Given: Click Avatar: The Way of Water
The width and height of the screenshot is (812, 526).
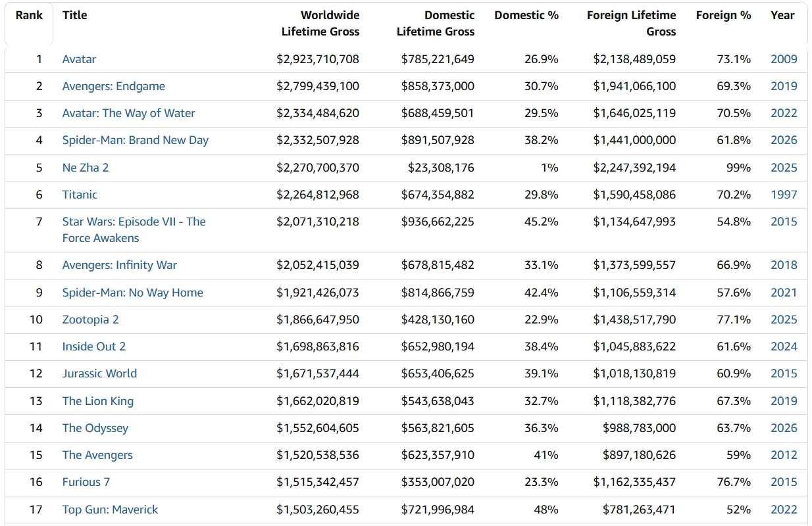Looking at the screenshot, I should (x=129, y=113).
